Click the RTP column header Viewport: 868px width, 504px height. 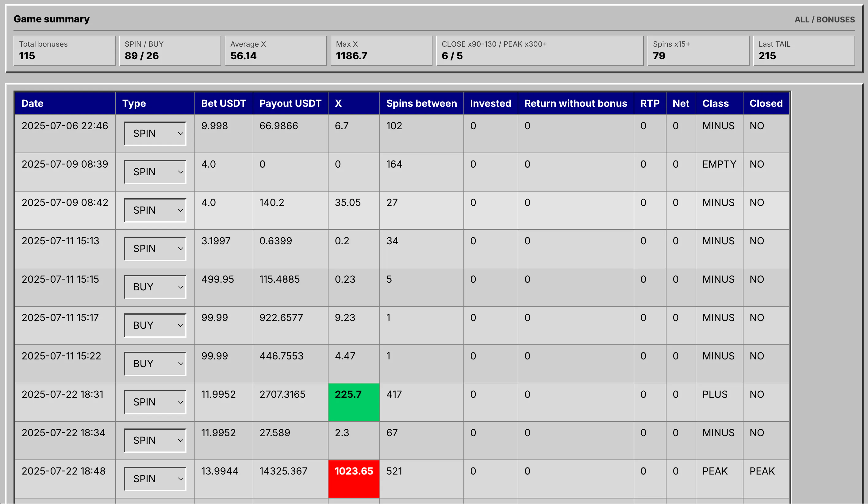pyautogui.click(x=650, y=103)
